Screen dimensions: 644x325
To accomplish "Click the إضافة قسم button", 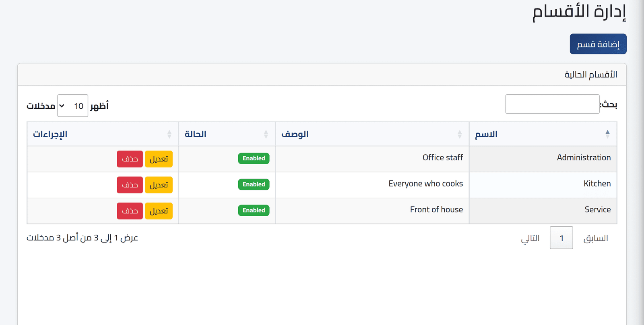I will tap(598, 44).
